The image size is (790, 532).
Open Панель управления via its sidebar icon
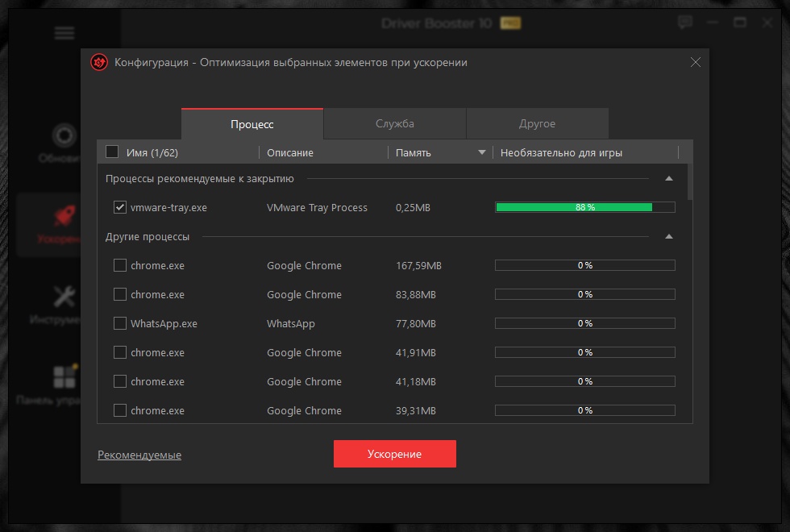(66, 377)
